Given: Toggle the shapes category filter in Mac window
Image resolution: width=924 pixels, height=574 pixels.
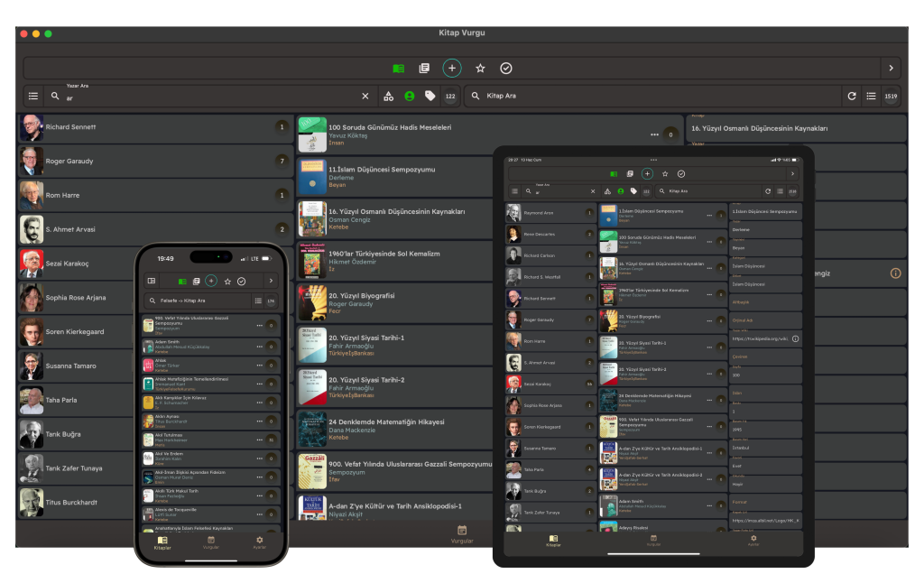Looking at the screenshot, I should point(388,96).
